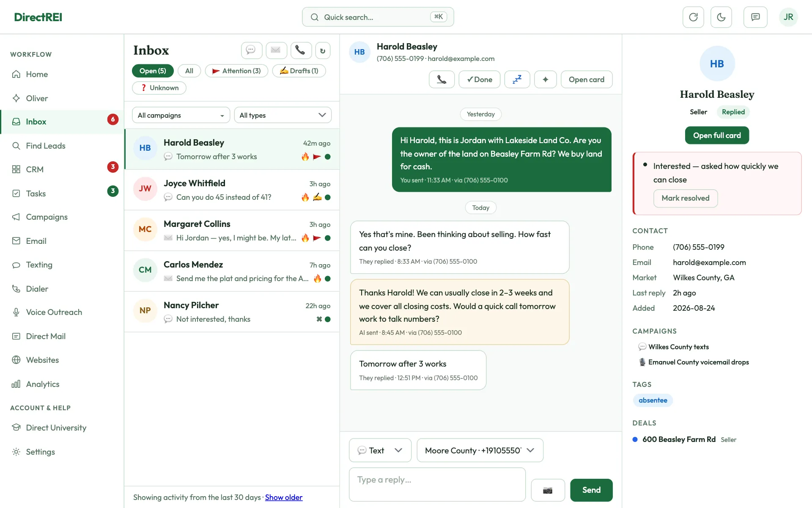Screen dimensions: 812x508
Task: Open Home in the sidebar
Action: [x=62, y=74]
